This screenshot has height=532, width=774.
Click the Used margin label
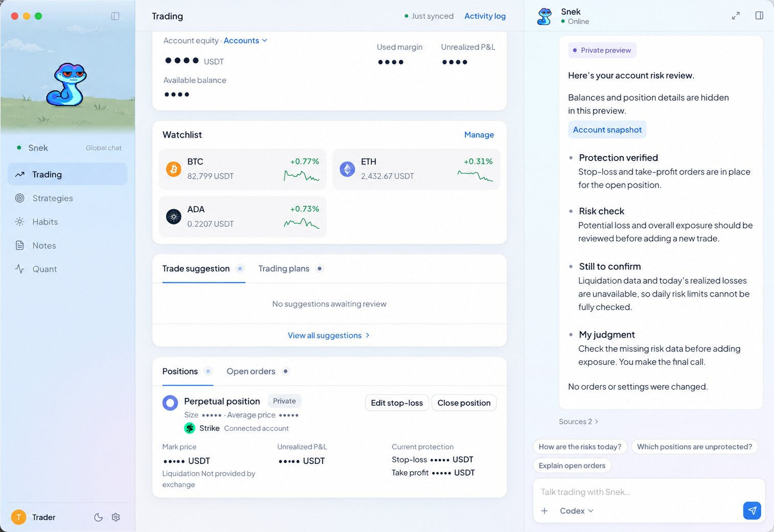[x=400, y=47]
